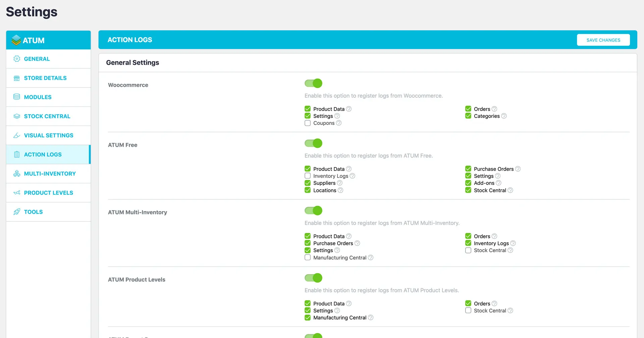644x338 pixels.
Task: Open the Visual Settings tab
Action: coord(48,135)
